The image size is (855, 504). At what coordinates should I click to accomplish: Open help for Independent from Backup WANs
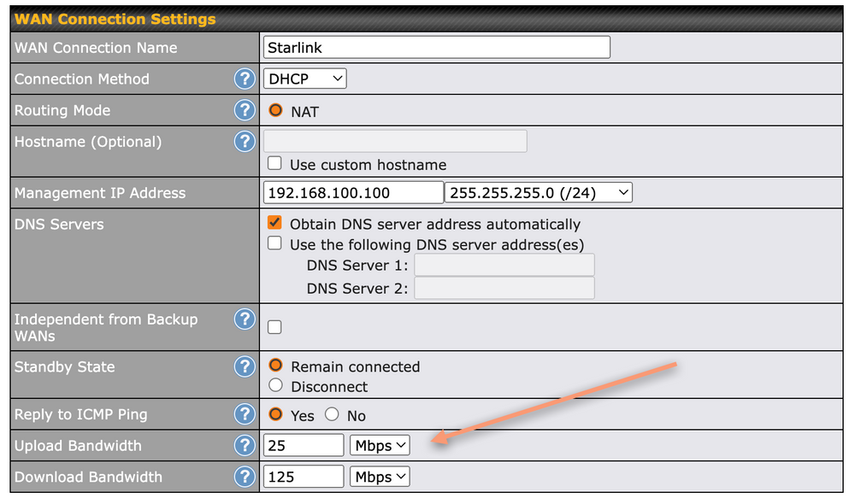click(x=245, y=319)
